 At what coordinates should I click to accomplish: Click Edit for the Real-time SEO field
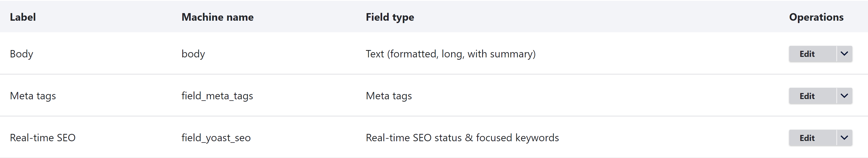click(x=807, y=138)
